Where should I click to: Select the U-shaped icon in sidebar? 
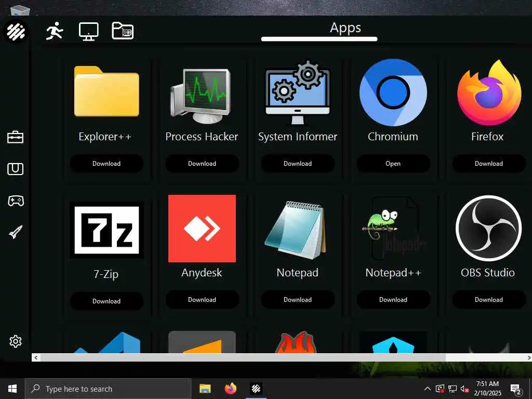tap(15, 169)
